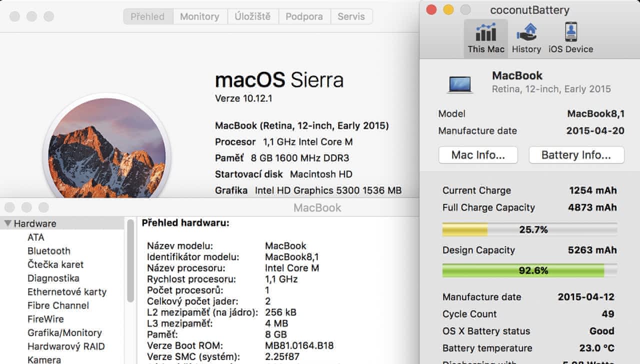Open the Úložiště tab
The width and height of the screenshot is (640, 364).
(252, 16)
